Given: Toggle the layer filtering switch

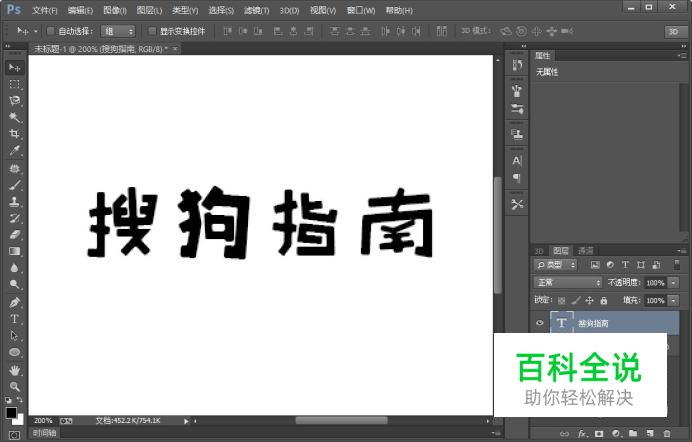Looking at the screenshot, I should tap(677, 265).
